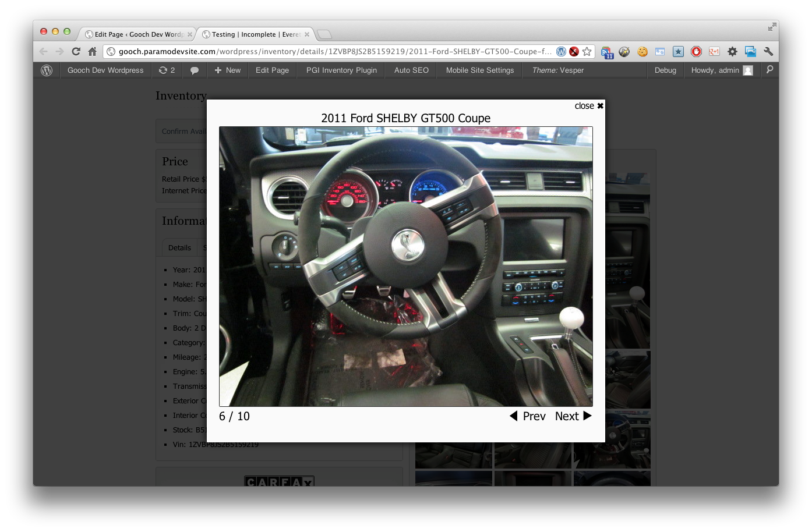Click the CARFAX logo

(x=280, y=481)
